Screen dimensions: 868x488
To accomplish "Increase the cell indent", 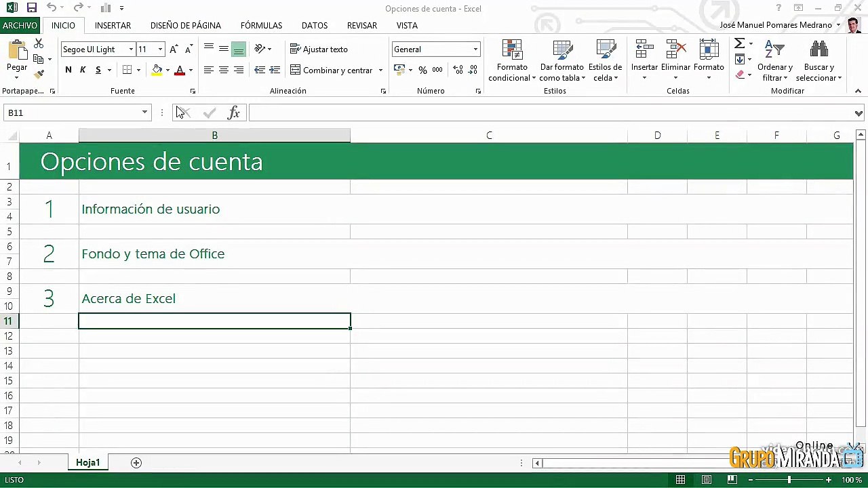I will pyautogui.click(x=275, y=70).
